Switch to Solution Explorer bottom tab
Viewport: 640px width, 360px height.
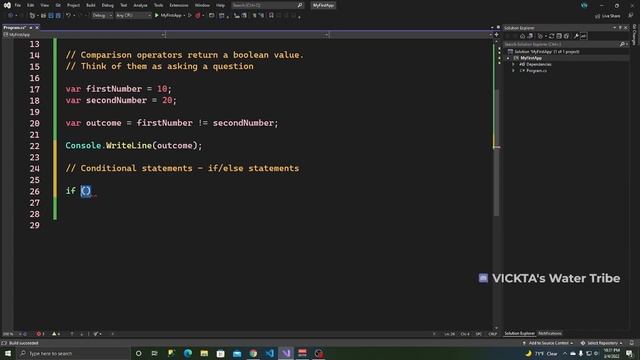(x=519, y=333)
